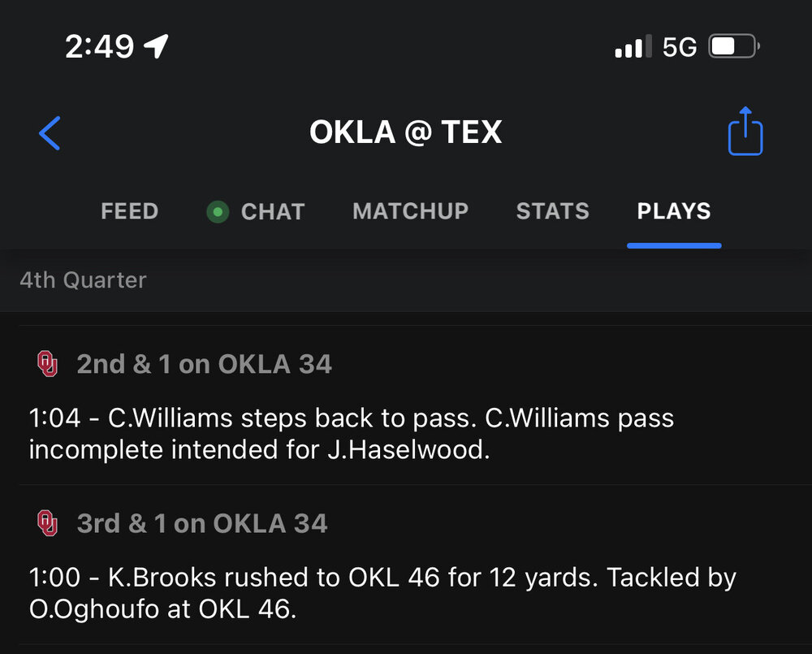
Task: Select the C.Williams incomplete pass play description
Action: click(351, 433)
